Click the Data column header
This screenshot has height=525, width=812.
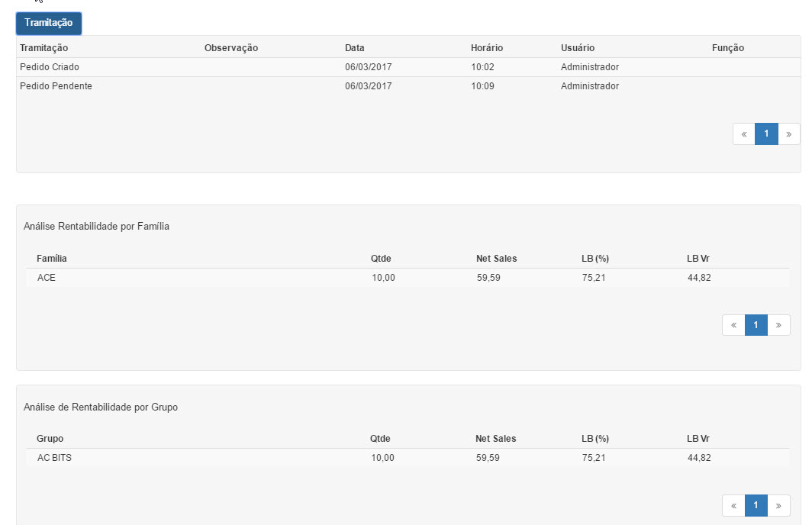[x=355, y=47]
